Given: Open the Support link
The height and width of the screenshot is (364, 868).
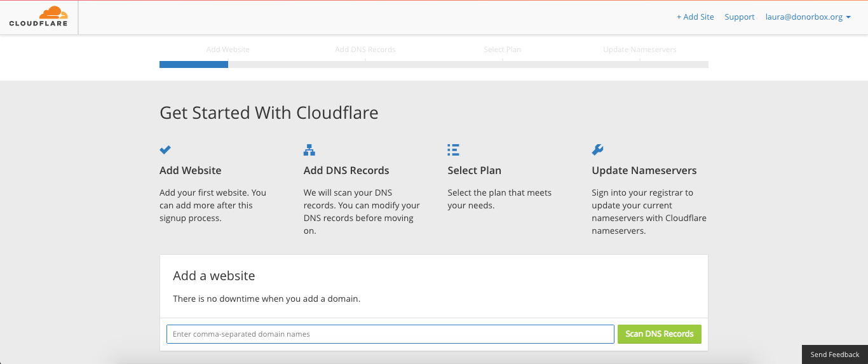Looking at the screenshot, I should (x=740, y=17).
